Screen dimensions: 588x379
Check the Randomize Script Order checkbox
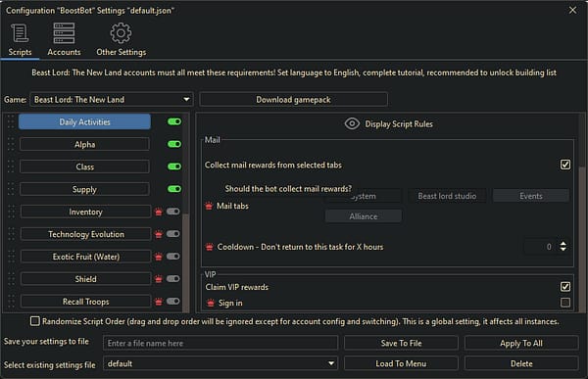point(35,321)
